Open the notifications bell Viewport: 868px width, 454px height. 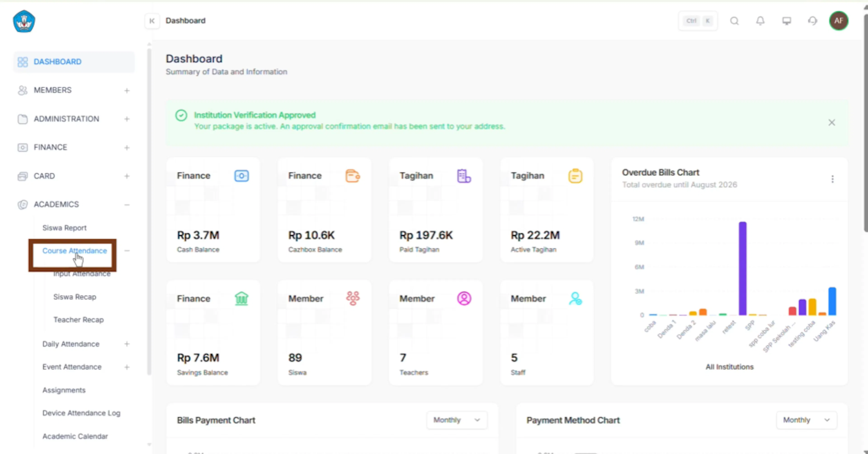coord(760,21)
